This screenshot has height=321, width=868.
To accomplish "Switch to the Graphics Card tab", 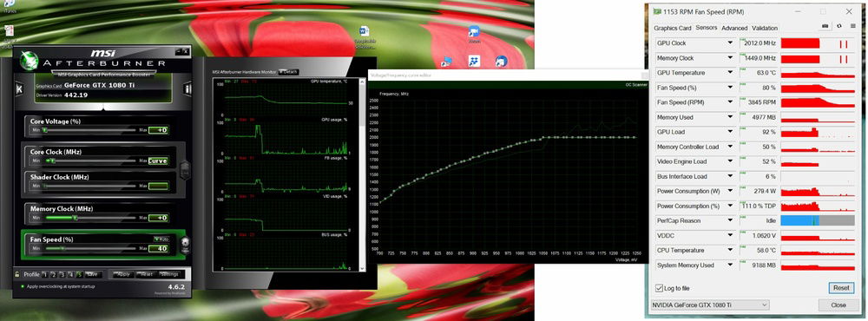I will point(672,28).
